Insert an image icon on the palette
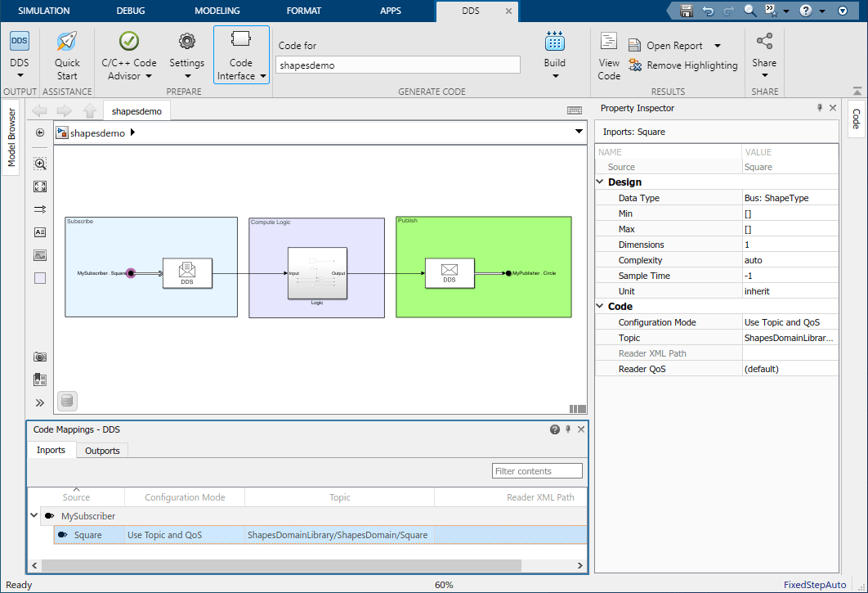The height and width of the screenshot is (593, 868). tap(40, 255)
